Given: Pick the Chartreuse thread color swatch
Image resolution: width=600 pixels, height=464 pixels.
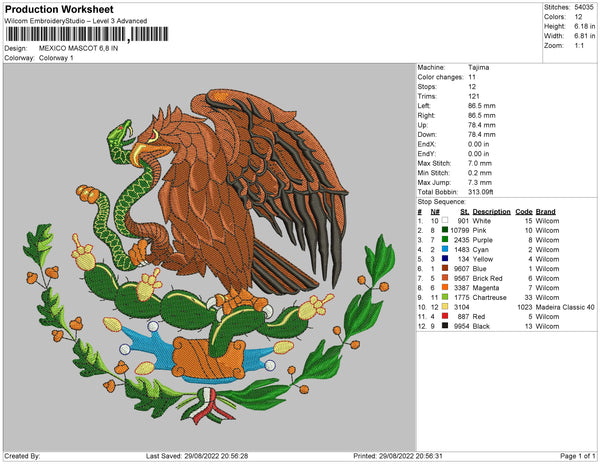Looking at the screenshot, I should 445,297.
